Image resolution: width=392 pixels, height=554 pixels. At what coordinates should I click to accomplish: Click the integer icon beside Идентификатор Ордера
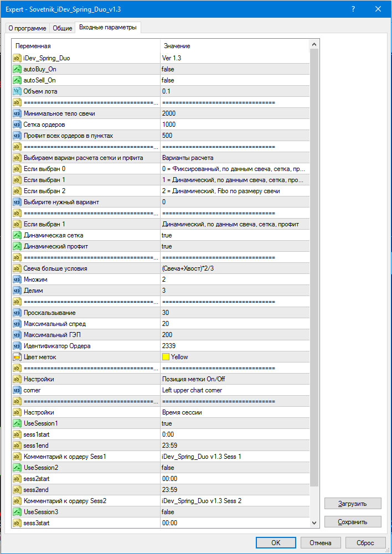(x=17, y=346)
